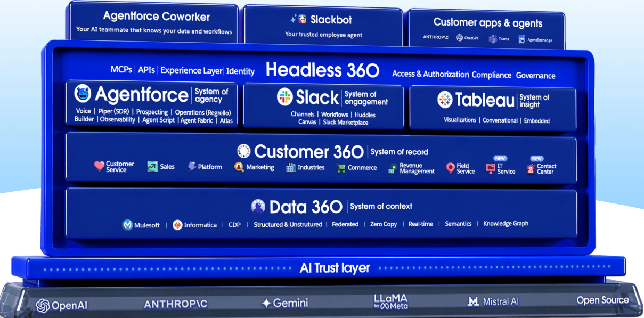Click the NEW badge above Contact Center
This screenshot has width=644, height=318.
tap(537, 159)
